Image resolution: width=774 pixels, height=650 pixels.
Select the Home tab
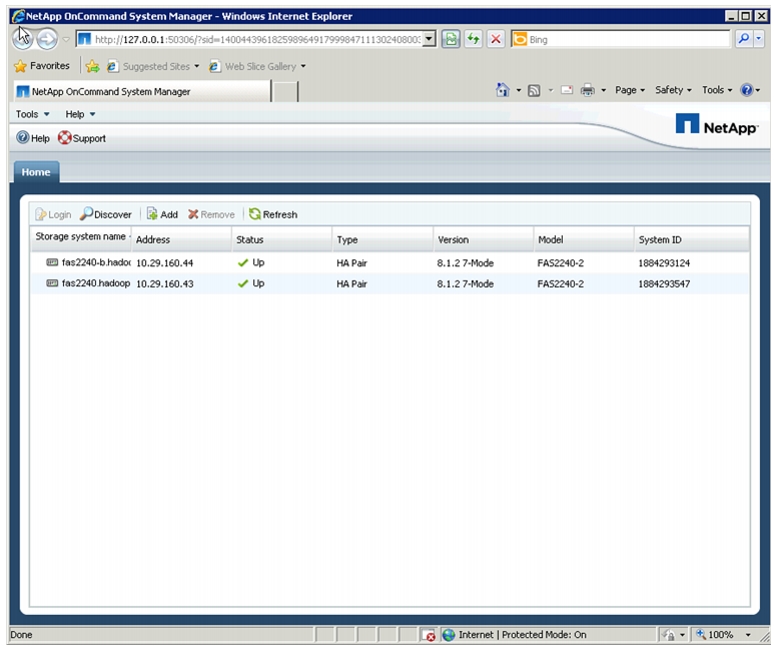[x=36, y=172]
